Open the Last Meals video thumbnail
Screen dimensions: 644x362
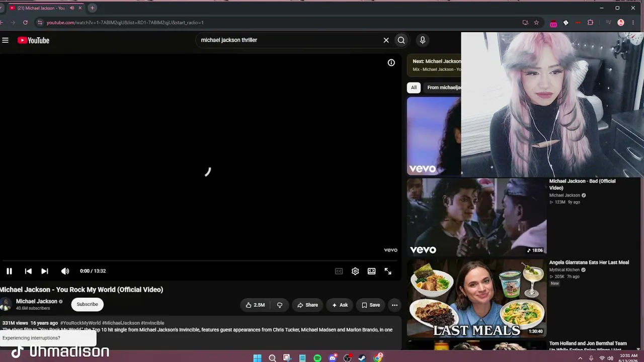[476, 298]
